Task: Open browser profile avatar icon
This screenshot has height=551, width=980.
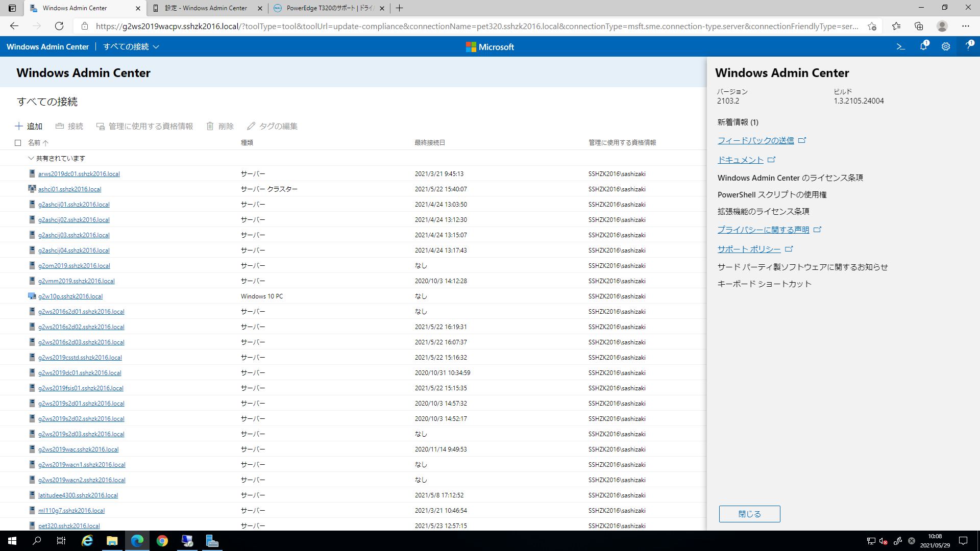Action: coord(942,26)
